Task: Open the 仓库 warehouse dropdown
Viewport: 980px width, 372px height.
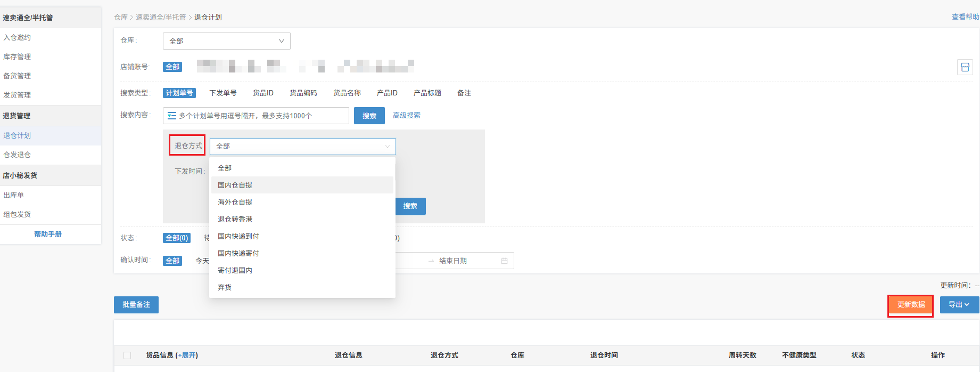Action: pyautogui.click(x=226, y=41)
